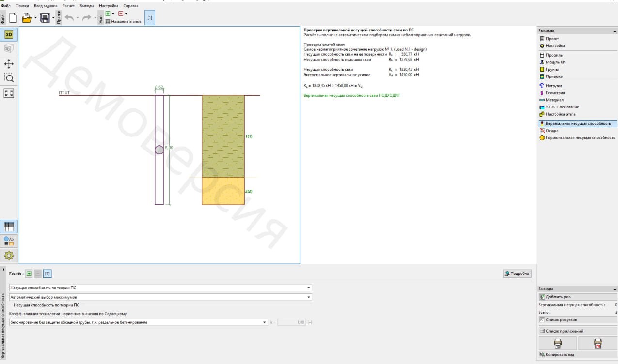Click the k = 1,00 coefficient input field

click(291, 322)
